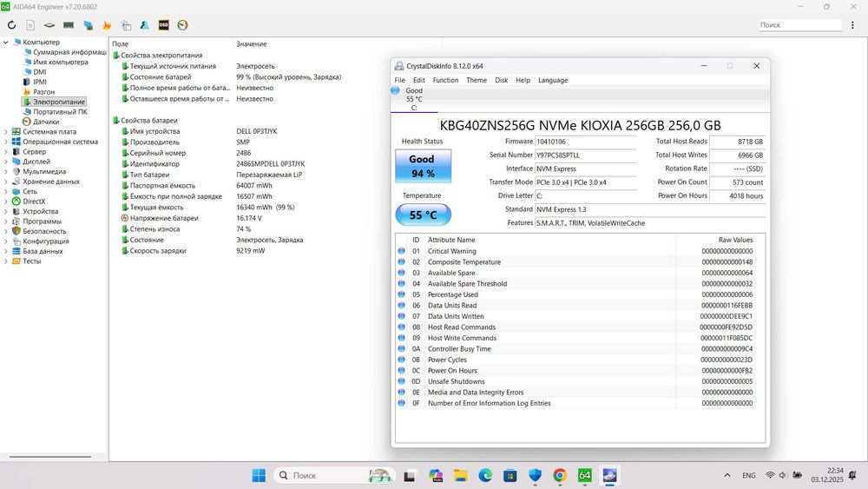Click the Конфигурация tree label
This screenshot has width=868, height=489.
click(46, 241)
